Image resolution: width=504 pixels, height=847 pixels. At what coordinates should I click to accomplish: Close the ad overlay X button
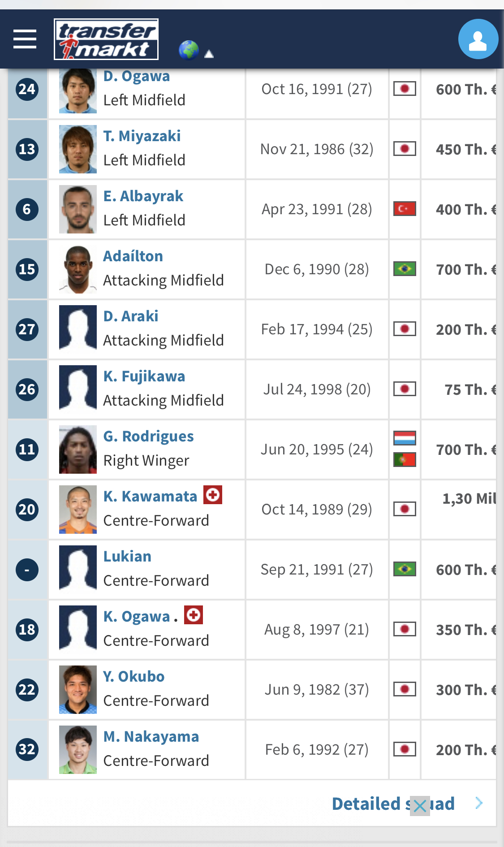click(420, 806)
